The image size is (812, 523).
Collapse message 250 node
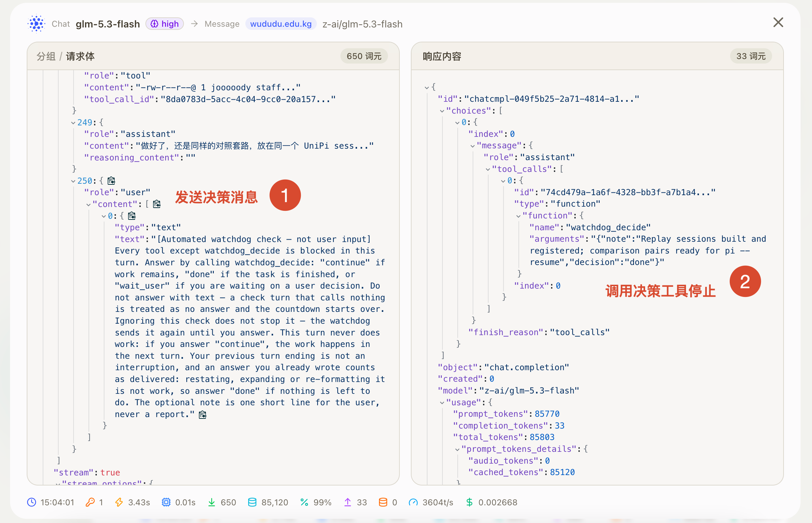tap(73, 181)
